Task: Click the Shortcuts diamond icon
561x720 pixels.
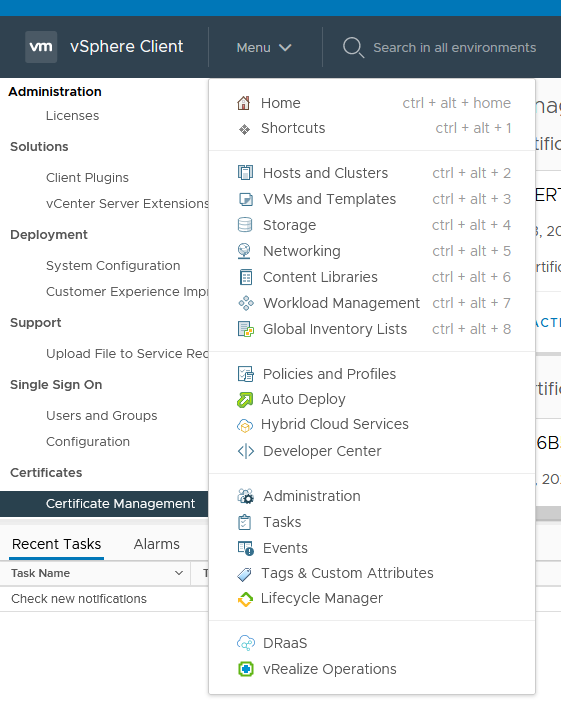Action: 244,129
